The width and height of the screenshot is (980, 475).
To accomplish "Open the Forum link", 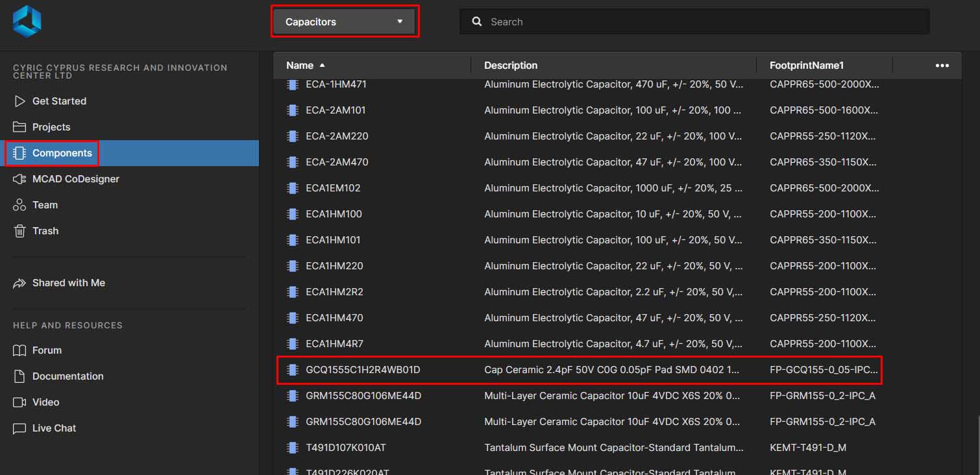I will click(x=47, y=350).
